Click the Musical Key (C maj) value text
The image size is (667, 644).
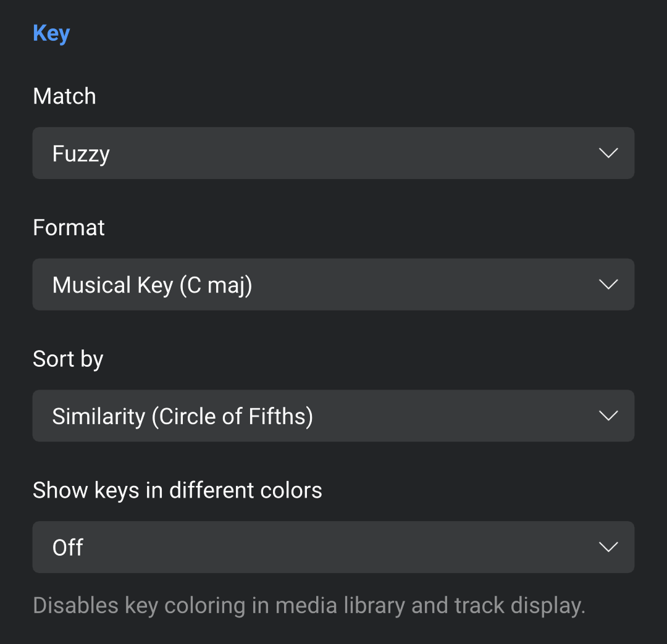152,285
